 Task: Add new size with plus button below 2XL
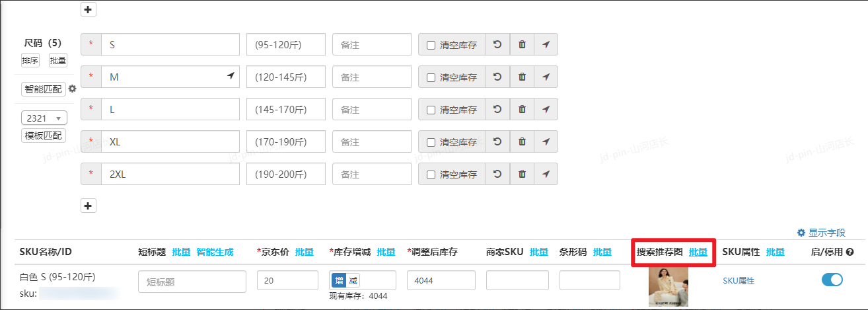coord(89,206)
